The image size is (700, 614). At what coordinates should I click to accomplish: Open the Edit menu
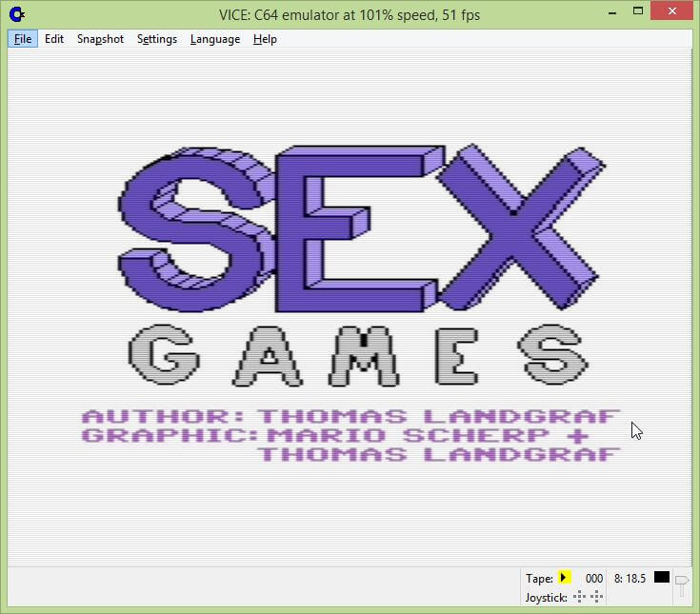(x=54, y=39)
